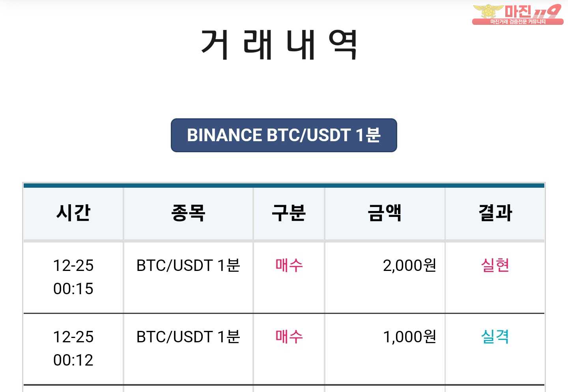Select the 시간 column header
The width and height of the screenshot is (568, 392).
click(x=73, y=213)
